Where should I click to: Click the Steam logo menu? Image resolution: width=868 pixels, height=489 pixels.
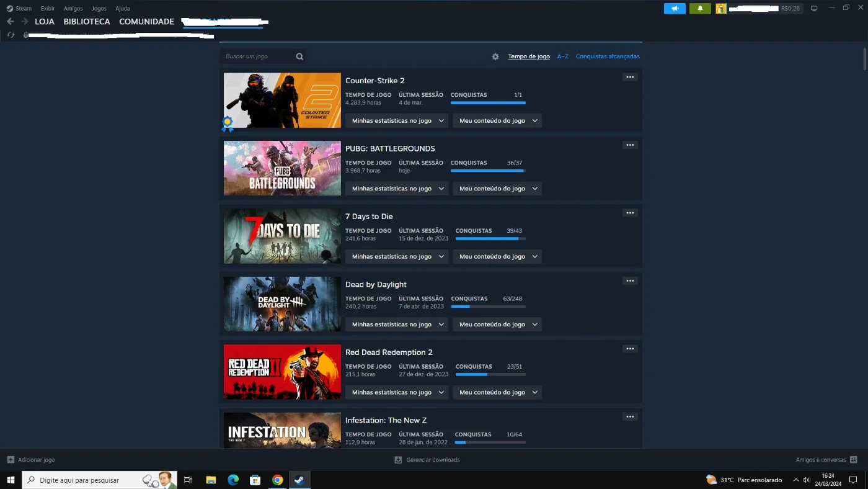(19, 8)
